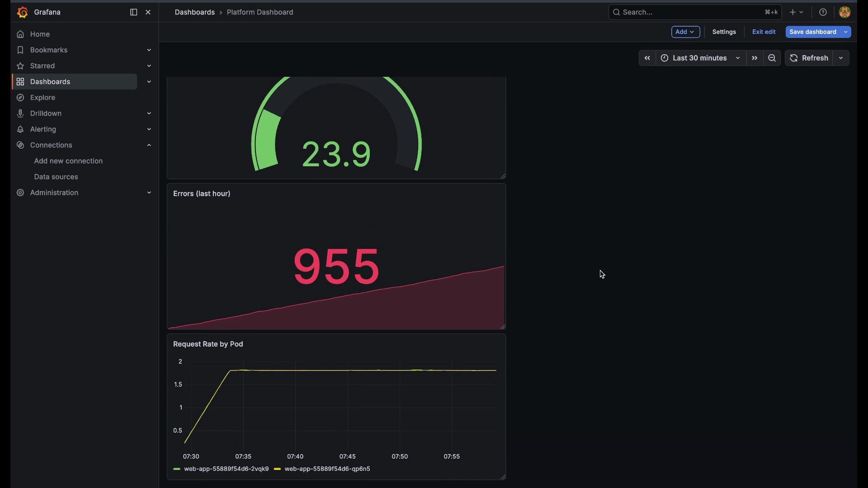Viewport: 868px width, 488px height.
Task: Open the refresh interval dropdown arrow
Action: 842,58
